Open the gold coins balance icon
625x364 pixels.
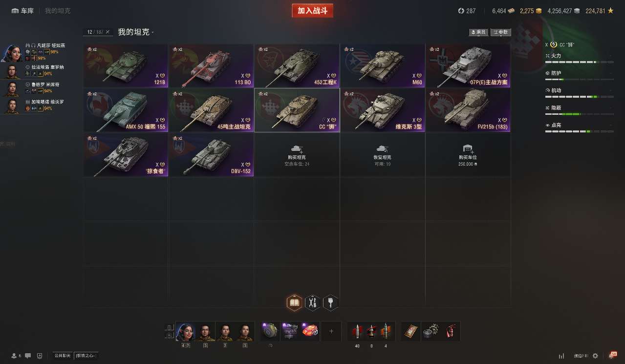[x=538, y=11]
